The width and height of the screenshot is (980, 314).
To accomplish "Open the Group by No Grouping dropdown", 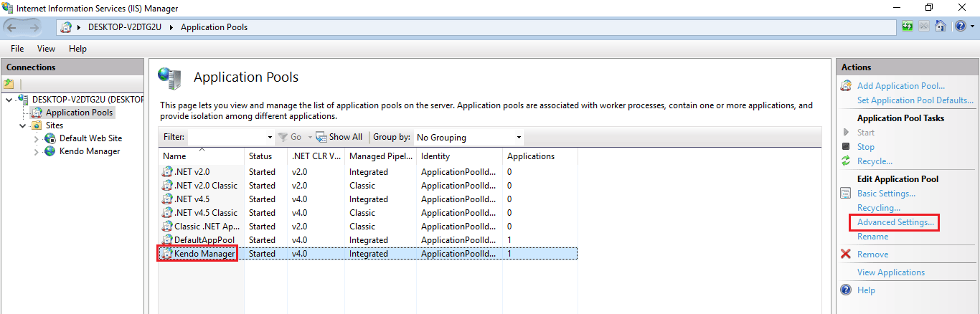I will pos(468,137).
